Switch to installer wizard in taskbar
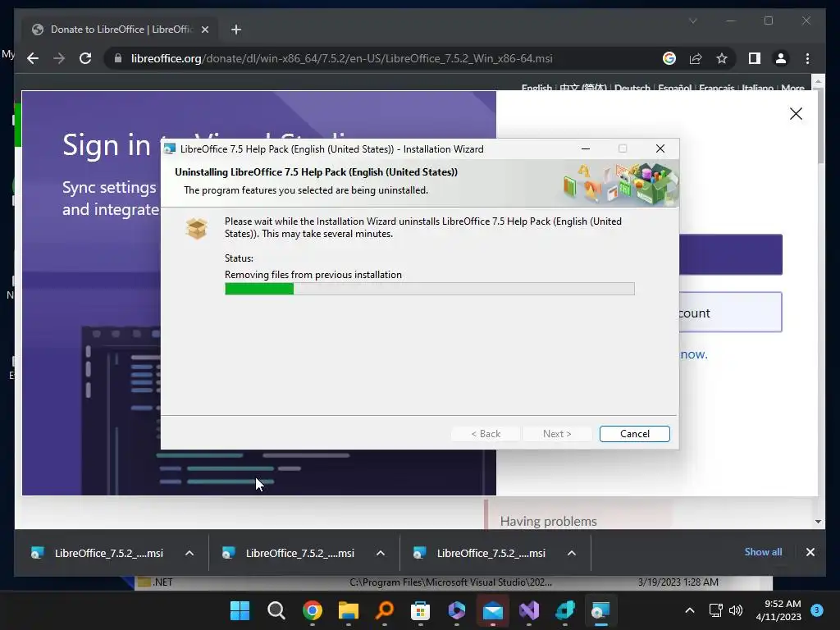840x630 pixels. point(601,610)
